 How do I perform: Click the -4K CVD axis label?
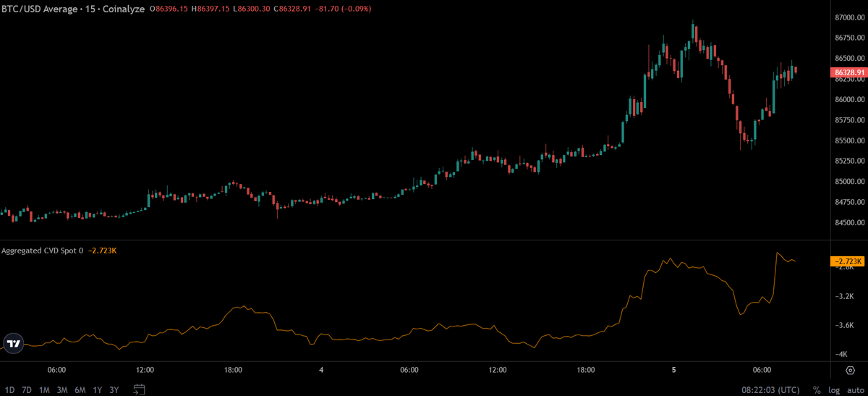pyautogui.click(x=843, y=354)
